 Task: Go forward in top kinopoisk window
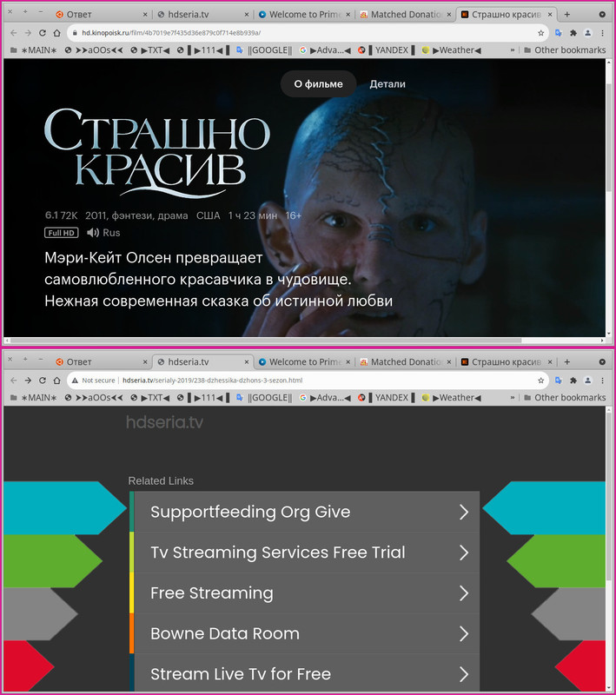coord(28,33)
